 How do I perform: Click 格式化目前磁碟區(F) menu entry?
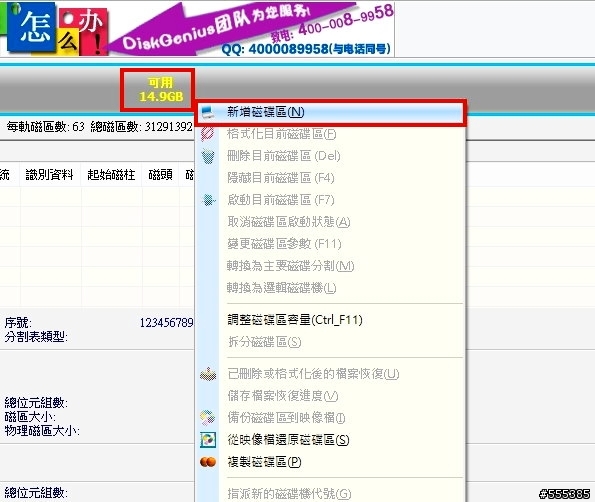(282, 134)
